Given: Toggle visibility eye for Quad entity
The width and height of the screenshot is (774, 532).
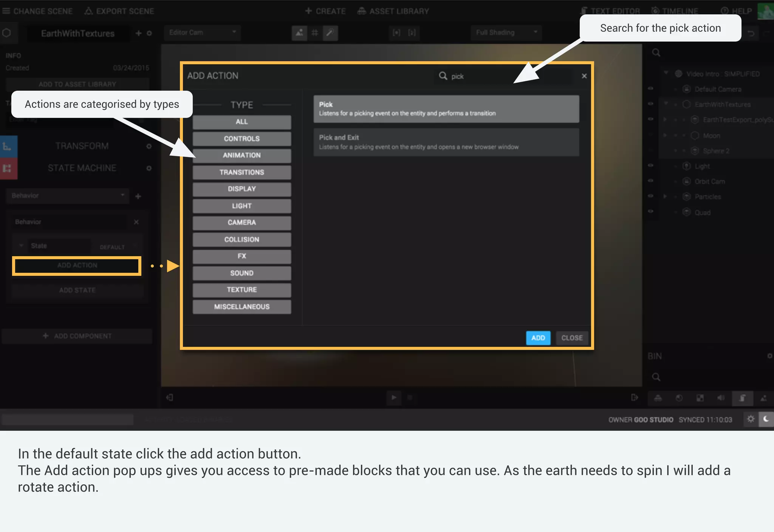Looking at the screenshot, I should [x=650, y=212].
